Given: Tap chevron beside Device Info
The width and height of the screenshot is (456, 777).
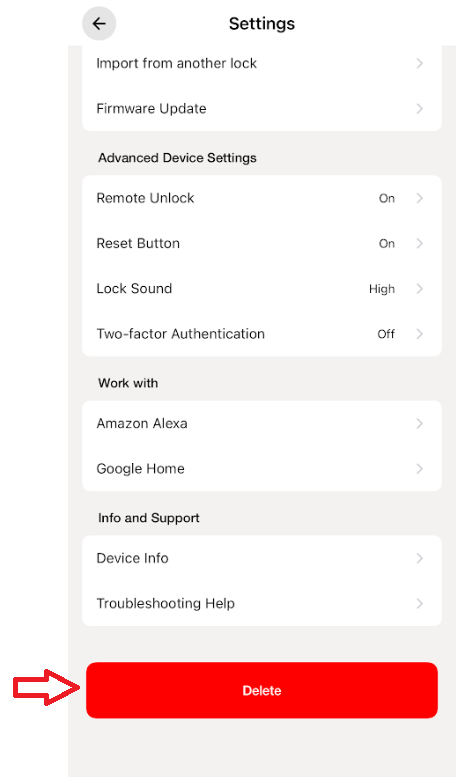Looking at the screenshot, I should click(x=419, y=558).
